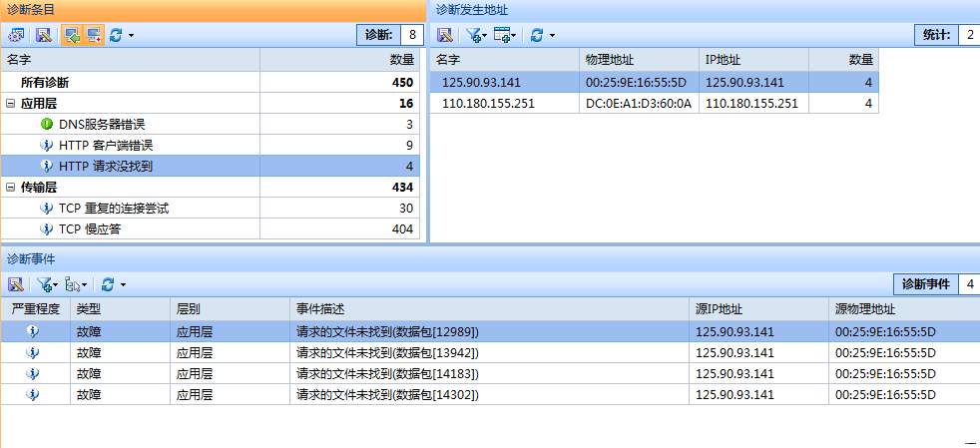The height and width of the screenshot is (448, 980).
Task: Toggle green-arrow computer button in 诊断条目 toolbar
Action: (70, 35)
